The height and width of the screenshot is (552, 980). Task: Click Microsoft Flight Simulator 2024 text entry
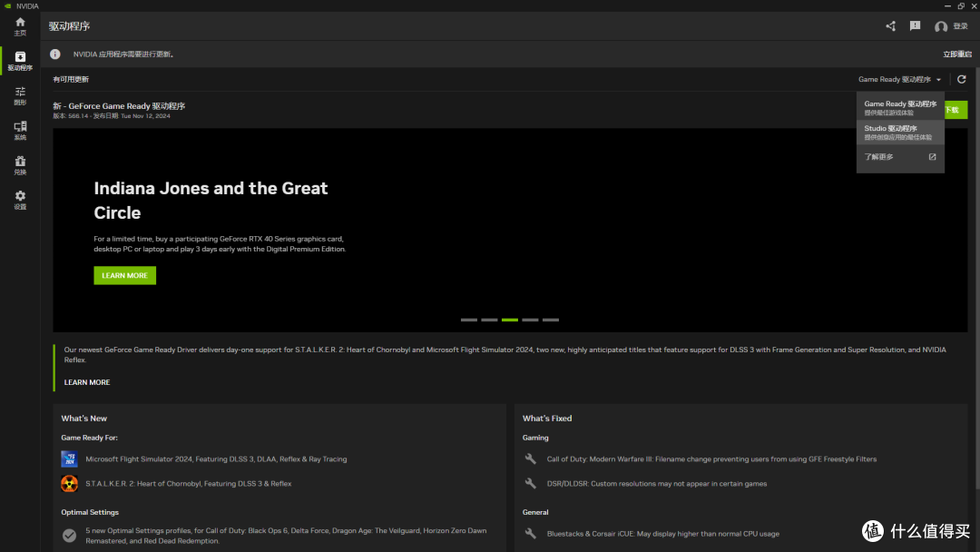pyautogui.click(x=216, y=458)
